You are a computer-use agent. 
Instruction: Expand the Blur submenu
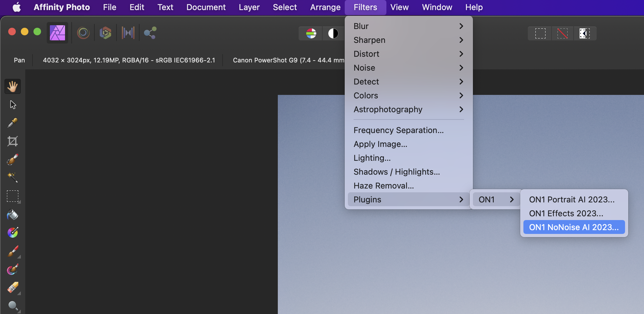click(409, 26)
